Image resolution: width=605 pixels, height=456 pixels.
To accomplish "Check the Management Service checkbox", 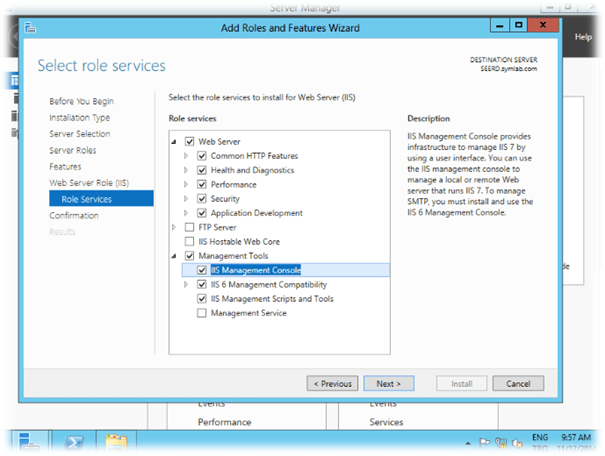I will (x=202, y=313).
